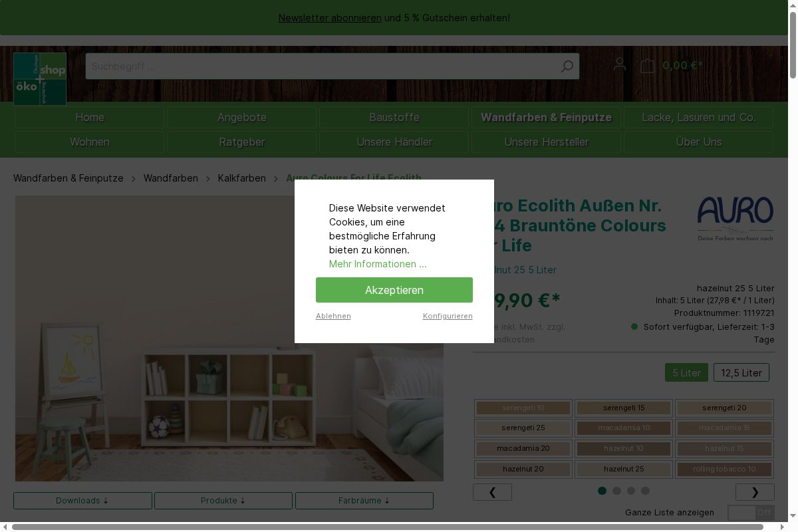Click the öko shop logo
This screenshot has width=798, height=532.
pyautogui.click(x=40, y=78)
